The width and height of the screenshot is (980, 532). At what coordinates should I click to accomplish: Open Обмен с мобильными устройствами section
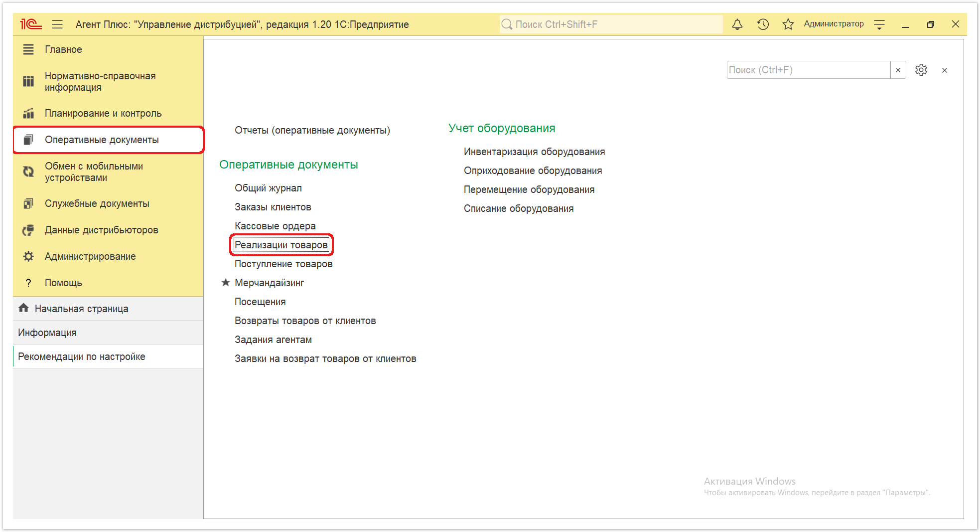click(108, 172)
